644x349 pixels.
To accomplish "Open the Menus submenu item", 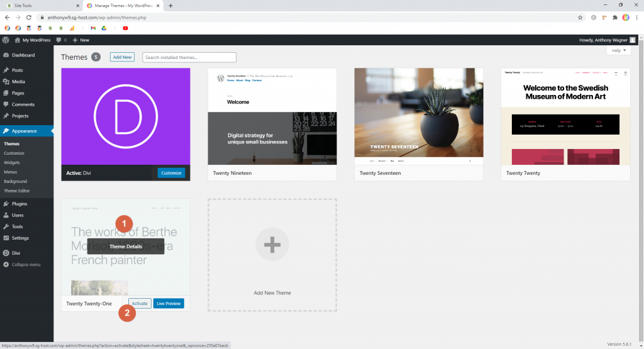I will 10,172.
